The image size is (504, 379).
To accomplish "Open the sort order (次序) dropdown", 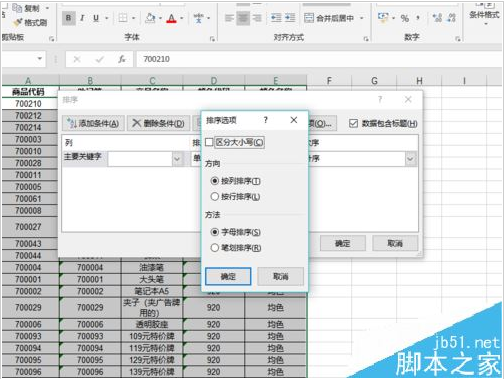I will pos(411,159).
